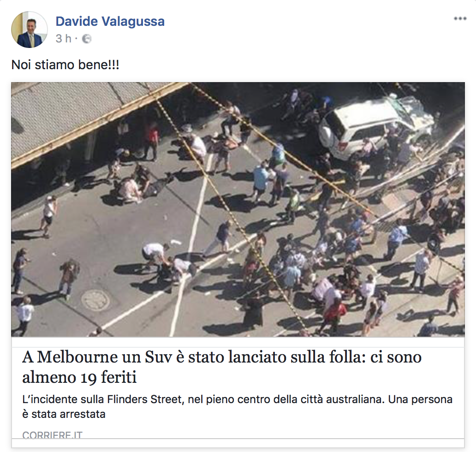Image resolution: width=476 pixels, height=452 pixels.
Task: Click the manhole cover in the preview photo
Action: pos(95,300)
